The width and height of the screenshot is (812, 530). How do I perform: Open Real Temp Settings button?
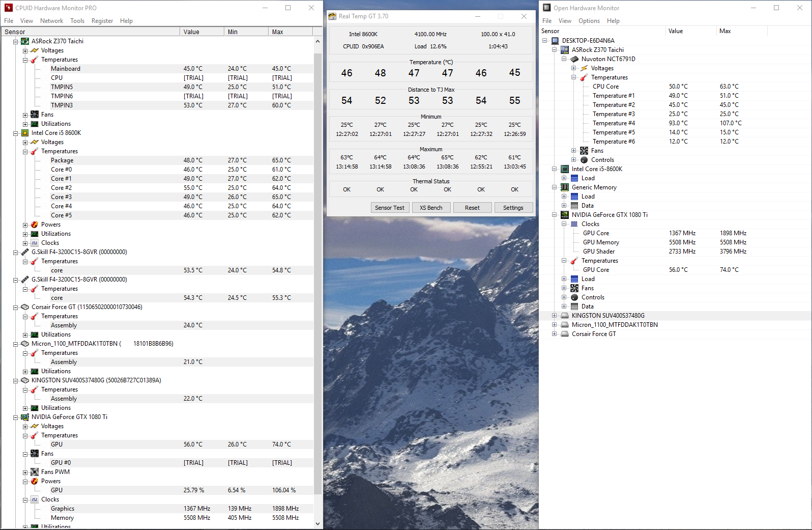pyautogui.click(x=513, y=208)
